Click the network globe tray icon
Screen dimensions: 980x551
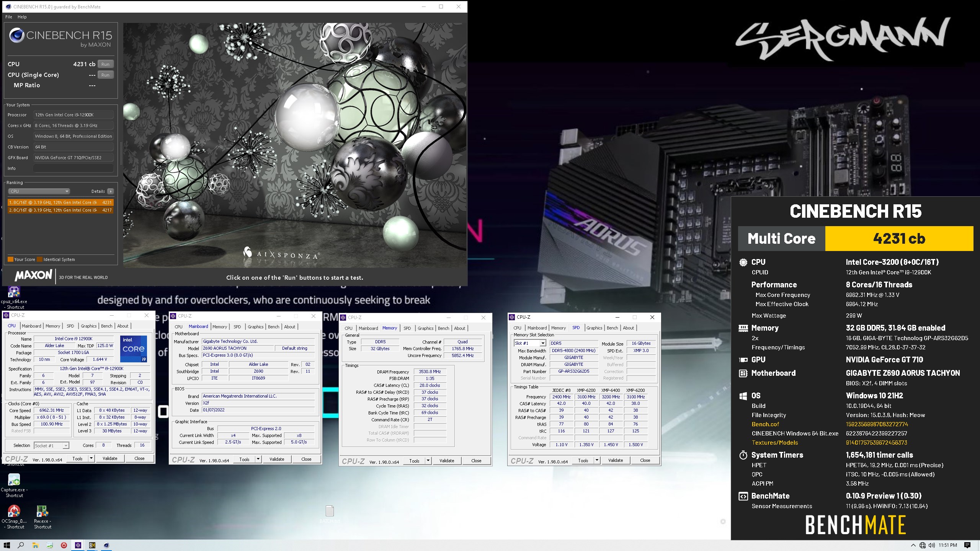coord(923,545)
